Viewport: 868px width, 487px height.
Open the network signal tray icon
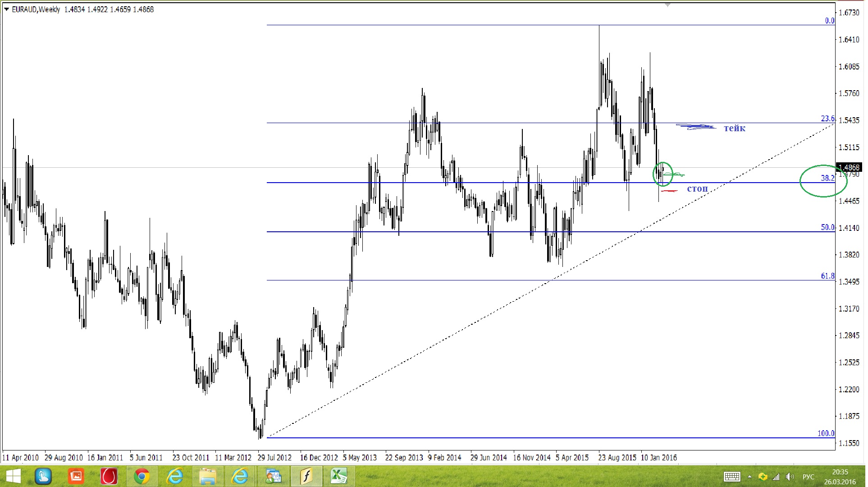pyautogui.click(x=776, y=477)
